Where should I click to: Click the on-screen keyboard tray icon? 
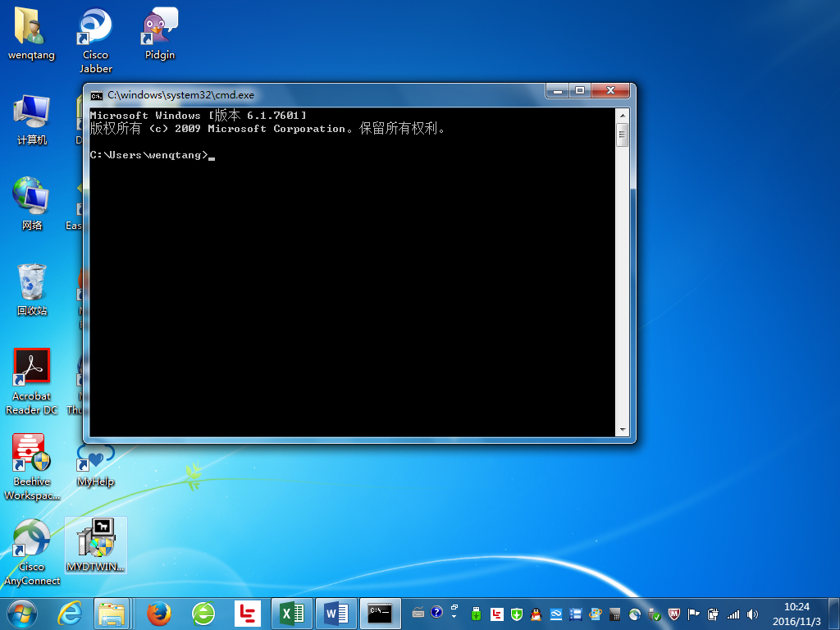click(x=418, y=612)
